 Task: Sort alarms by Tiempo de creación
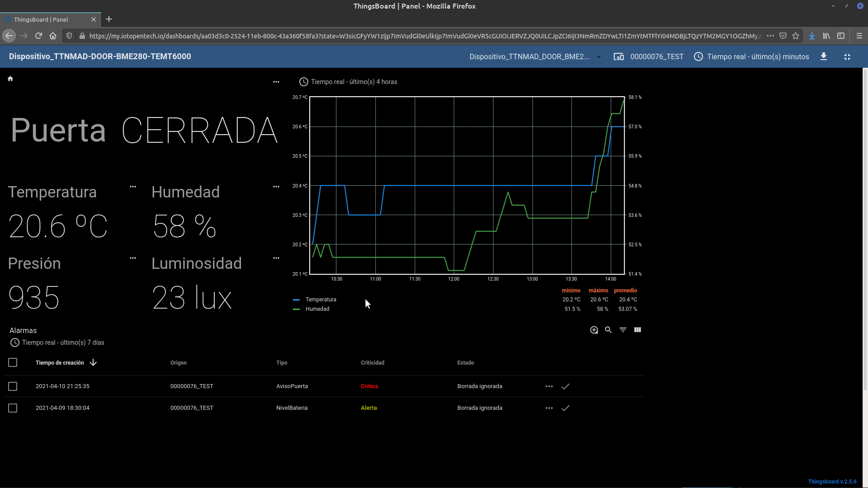[x=60, y=363]
